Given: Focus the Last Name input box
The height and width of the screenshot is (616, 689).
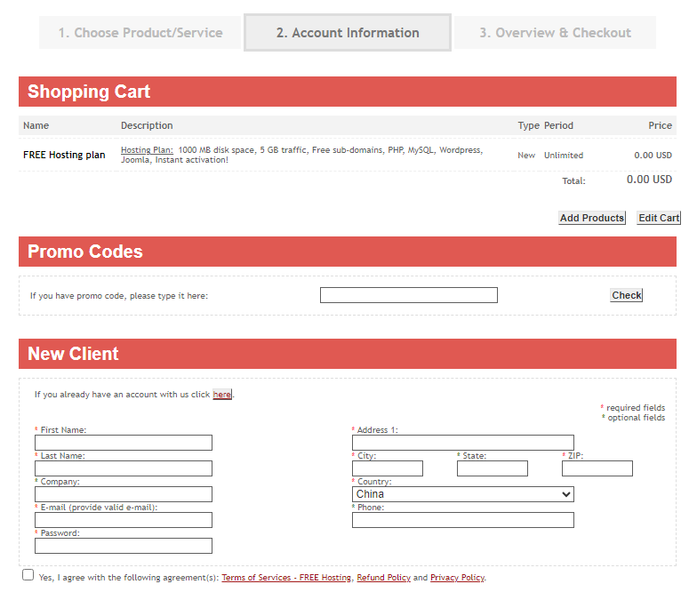Looking at the screenshot, I should pyautogui.click(x=124, y=468).
